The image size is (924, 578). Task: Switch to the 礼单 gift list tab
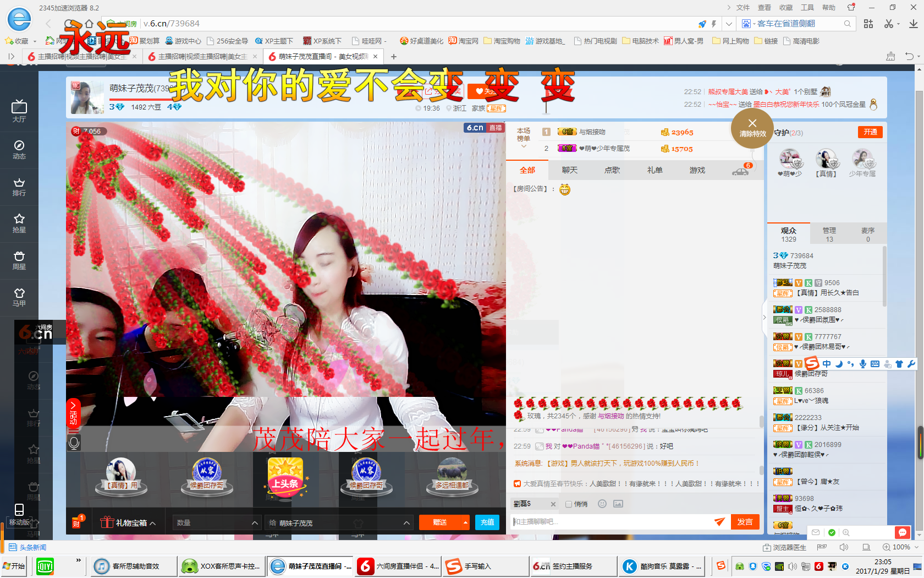click(654, 170)
